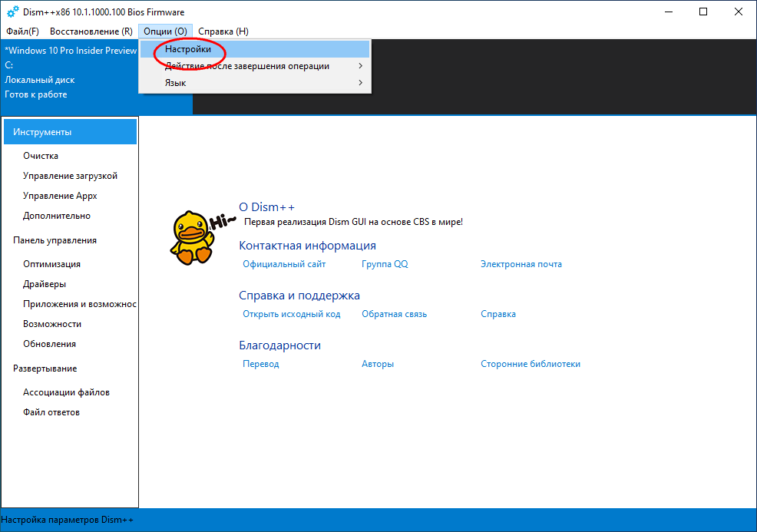Viewport: 757px width, 532px height.
Task: Open the Восстановление (R) menu
Action: coord(91,31)
